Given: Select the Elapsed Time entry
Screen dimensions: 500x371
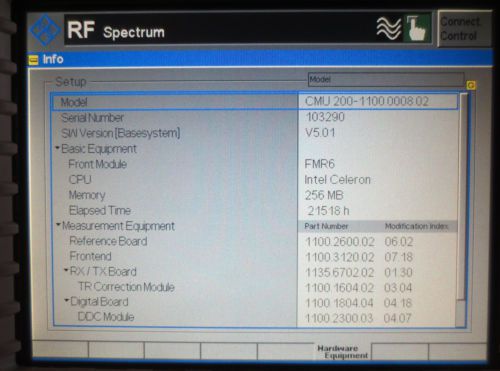Looking at the screenshot, I should (x=100, y=211).
